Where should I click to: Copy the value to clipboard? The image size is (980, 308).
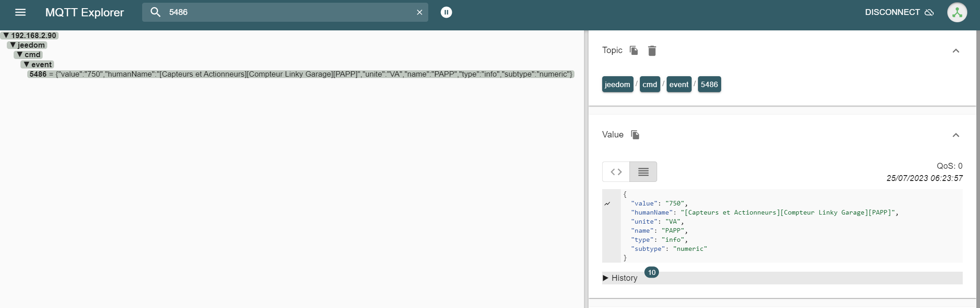[x=635, y=135]
